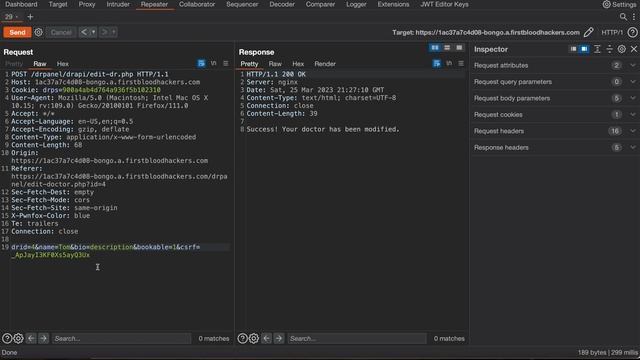Open Repeater send settings gear
The width and height of the screenshot is (640, 360).
click(38, 32)
